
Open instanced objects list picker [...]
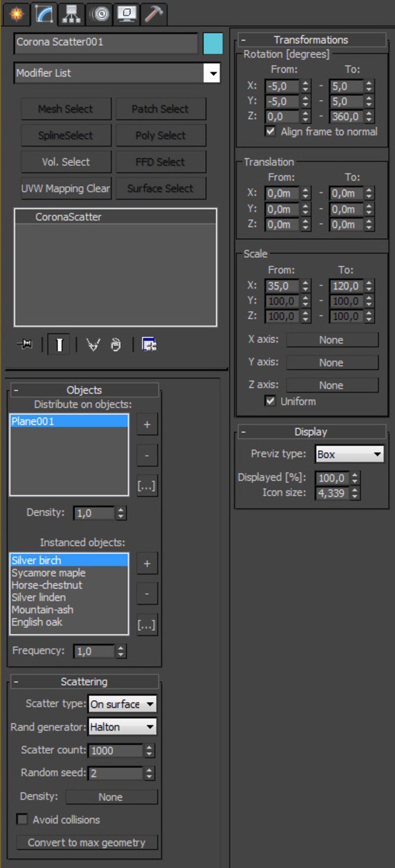click(x=147, y=625)
